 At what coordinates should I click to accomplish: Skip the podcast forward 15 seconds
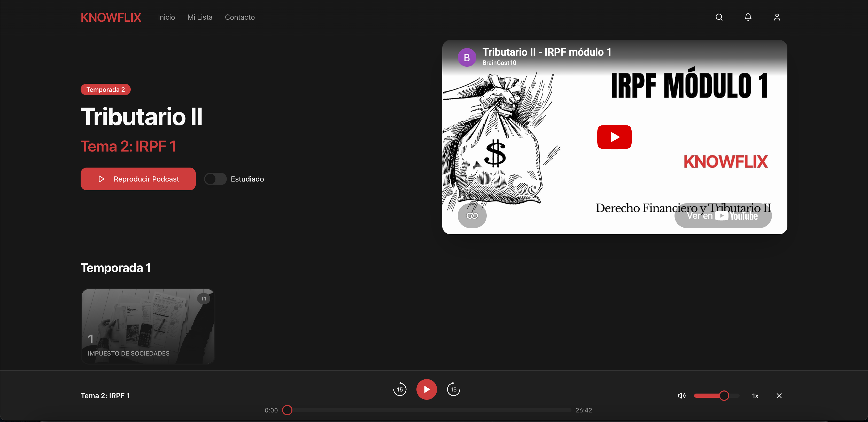click(454, 389)
